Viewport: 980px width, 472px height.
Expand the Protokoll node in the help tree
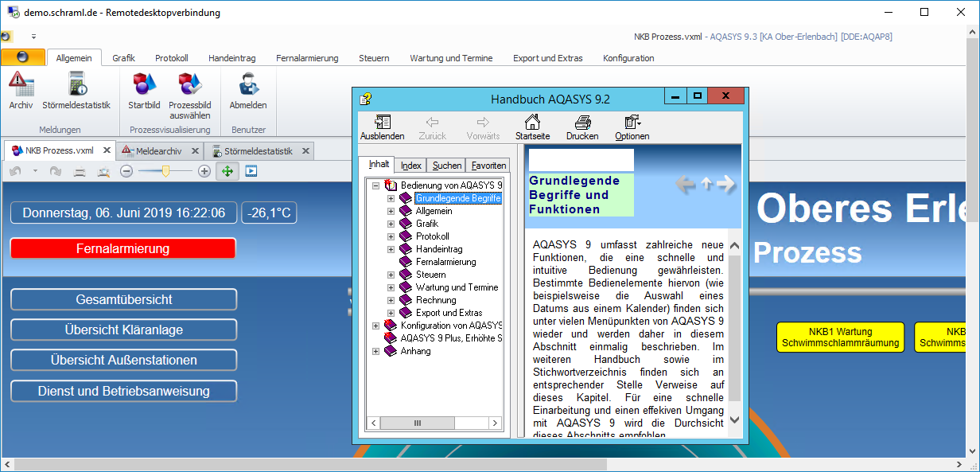[391, 236]
